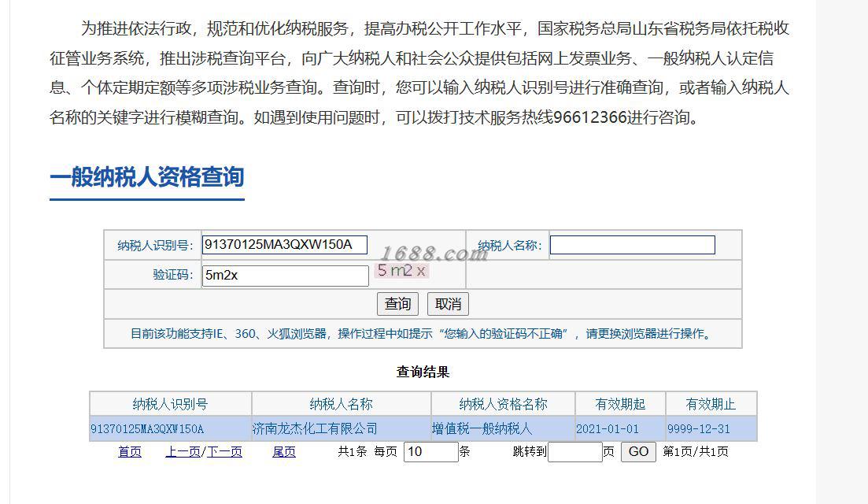The image size is (868, 504).
Task: Click the GO button
Action: pyautogui.click(x=638, y=451)
